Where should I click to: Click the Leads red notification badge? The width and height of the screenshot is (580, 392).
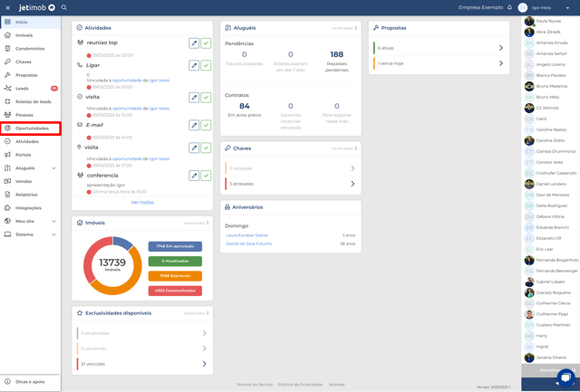coord(54,89)
